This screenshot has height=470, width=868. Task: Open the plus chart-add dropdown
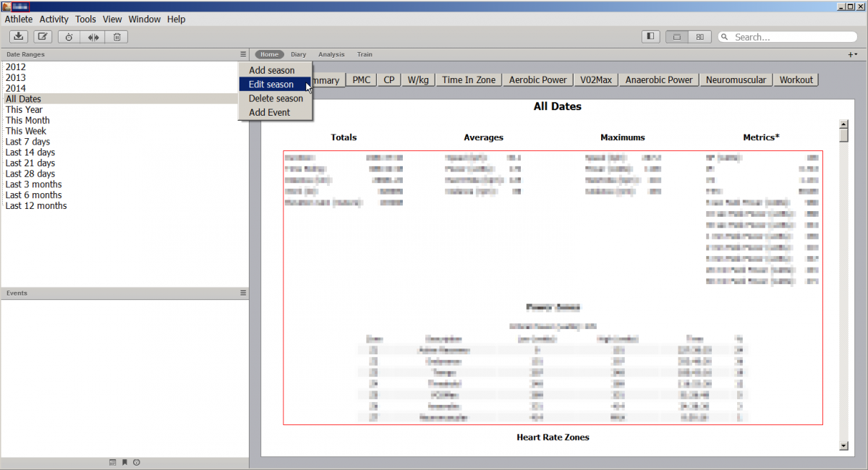[852, 54]
